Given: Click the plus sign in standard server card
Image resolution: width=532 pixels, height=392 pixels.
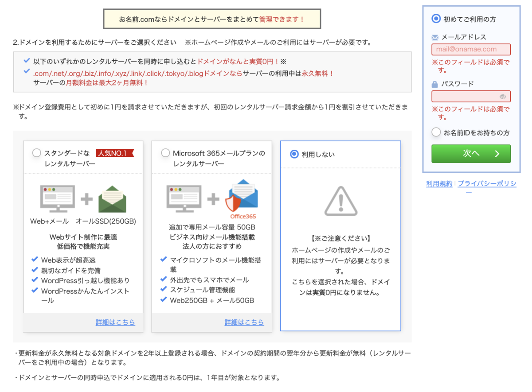Looking at the screenshot, I should (87, 199).
